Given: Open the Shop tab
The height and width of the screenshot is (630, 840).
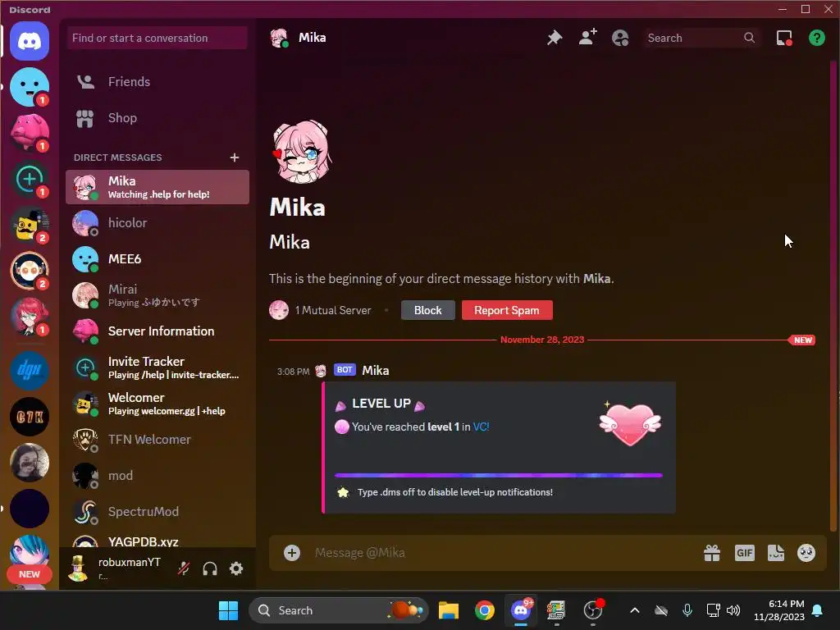Looking at the screenshot, I should click(x=157, y=118).
